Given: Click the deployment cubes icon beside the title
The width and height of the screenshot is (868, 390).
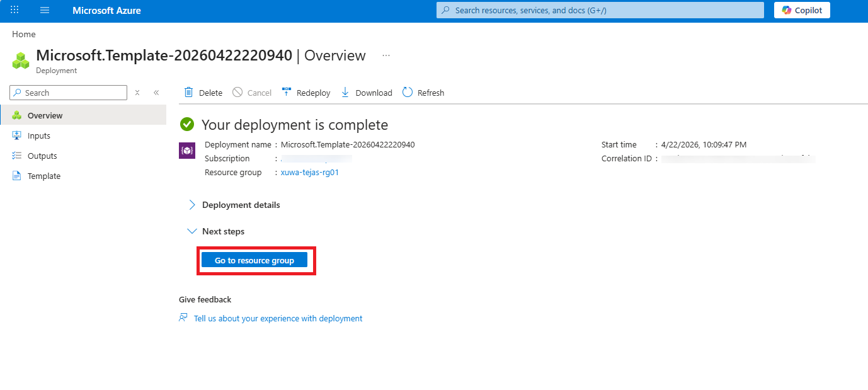Looking at the screenshot, I should coord(21,60).
